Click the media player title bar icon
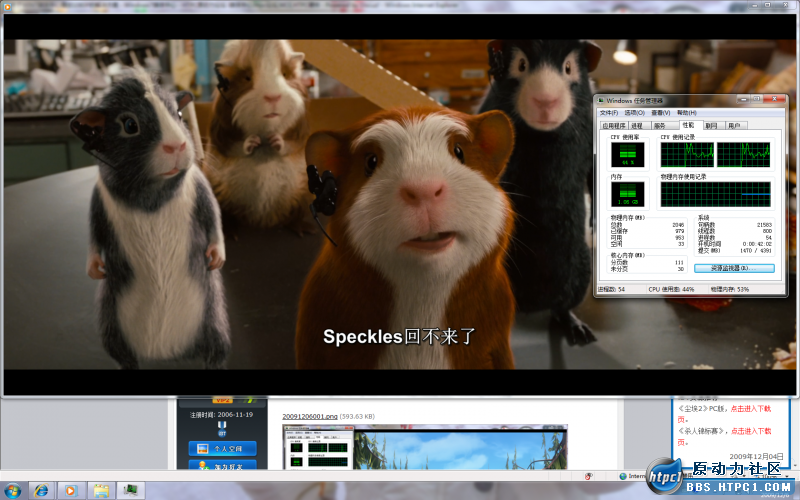This screenshot has height=500, width=800. tap(7, 6)
